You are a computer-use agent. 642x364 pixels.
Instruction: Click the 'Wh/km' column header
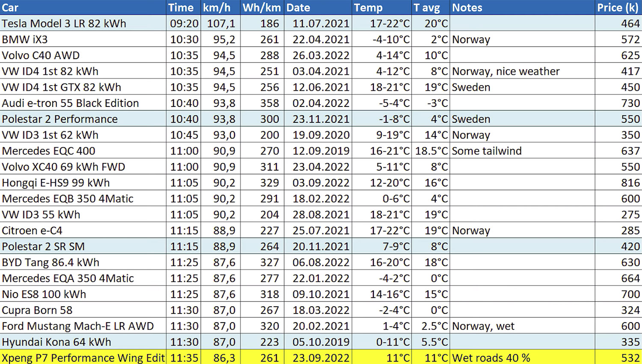click(262, 7)
